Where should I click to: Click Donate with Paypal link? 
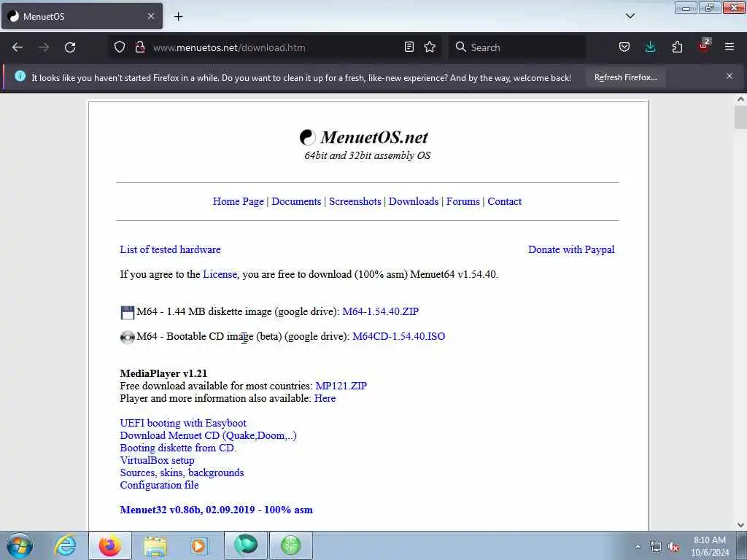point(571,249)
